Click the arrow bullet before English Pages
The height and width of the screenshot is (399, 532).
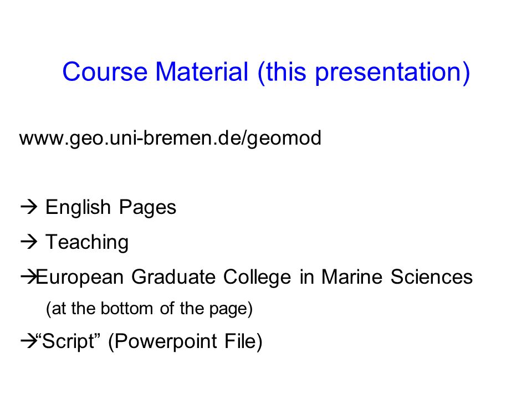29,207
